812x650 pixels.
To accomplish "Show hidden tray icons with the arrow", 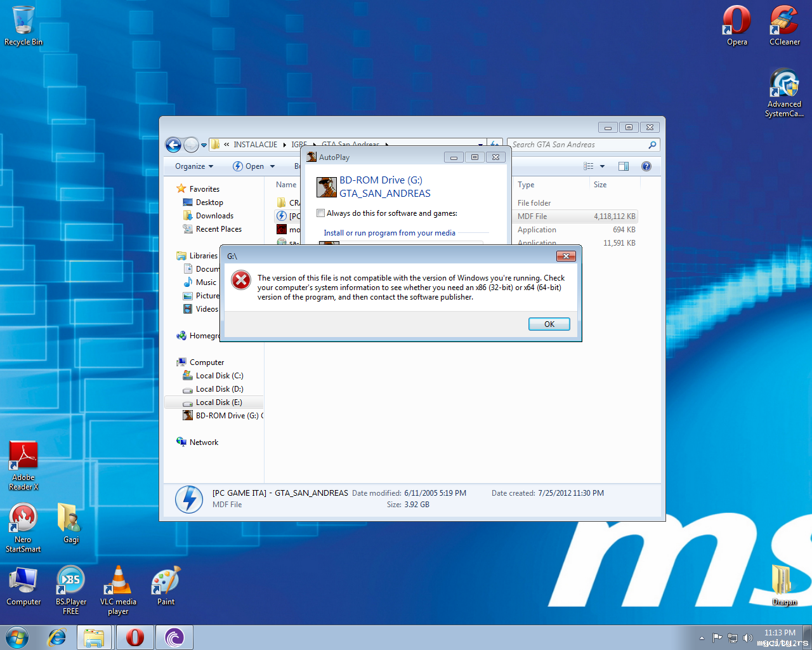I will coord(702,638).
